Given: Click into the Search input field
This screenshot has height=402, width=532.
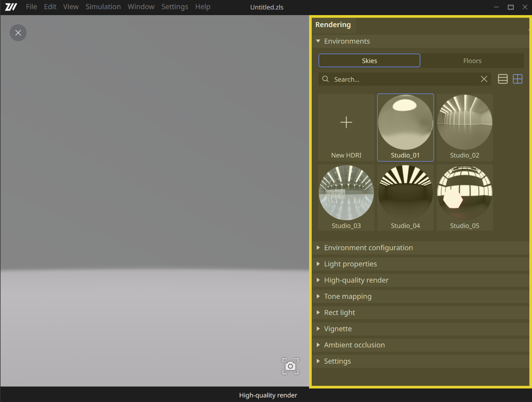Looking at the screenshot, I should pyautogui.click(x=403, y=79).
